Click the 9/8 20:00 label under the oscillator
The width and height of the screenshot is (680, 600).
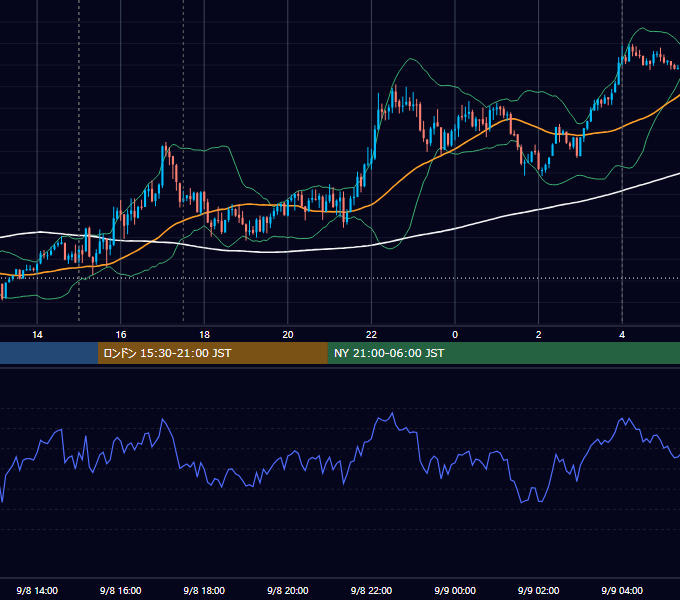pyautogui.click(x=288, y=590)
